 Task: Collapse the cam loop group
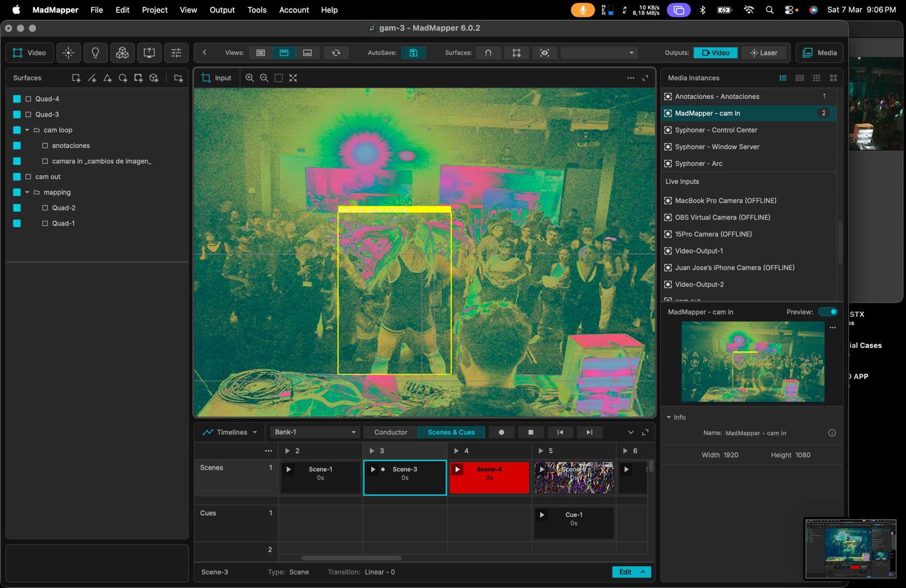pos(27,130)
